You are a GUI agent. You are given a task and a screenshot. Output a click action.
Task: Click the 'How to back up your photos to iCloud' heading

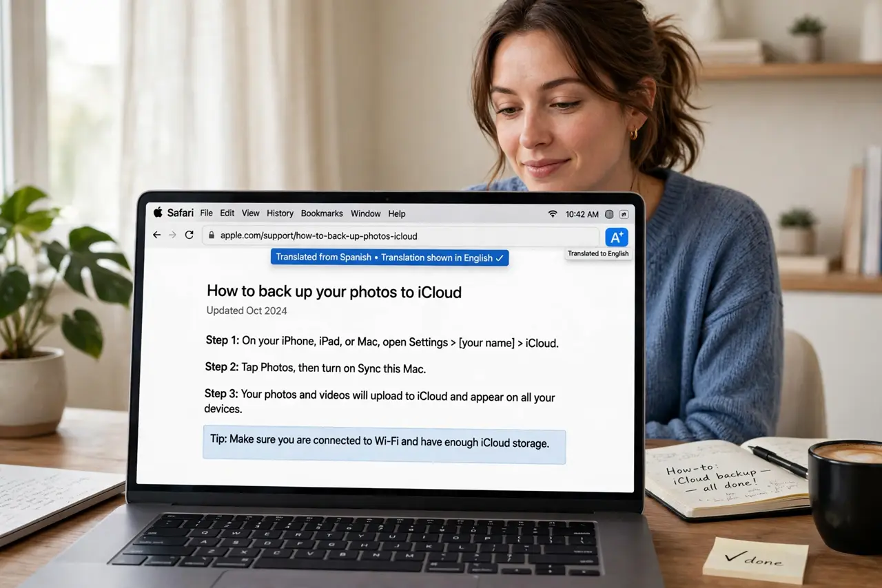tap(334, 292)
